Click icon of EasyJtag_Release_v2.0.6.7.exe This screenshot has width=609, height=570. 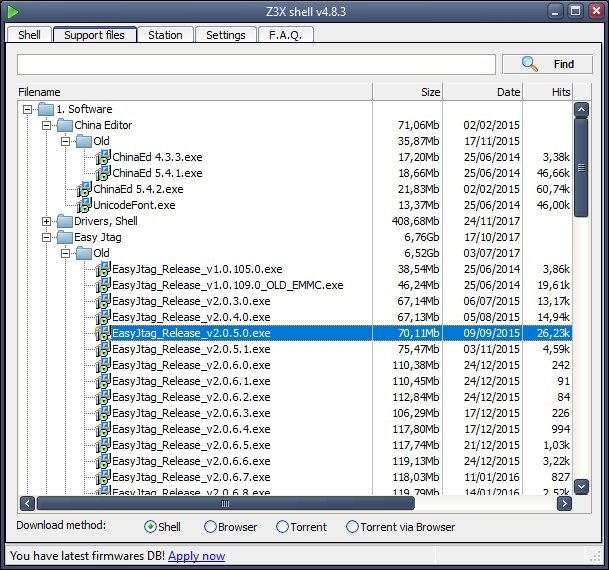[x=103, y=477]
